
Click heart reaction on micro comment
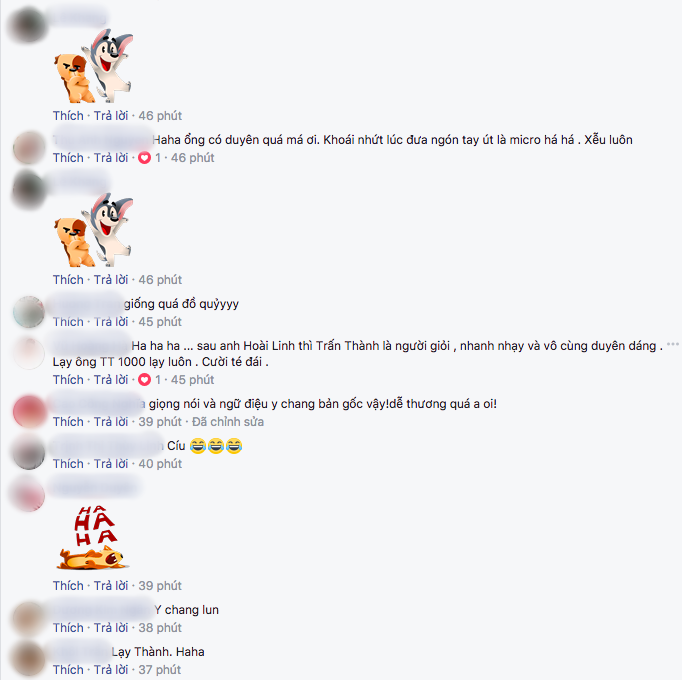coord(144,158)
